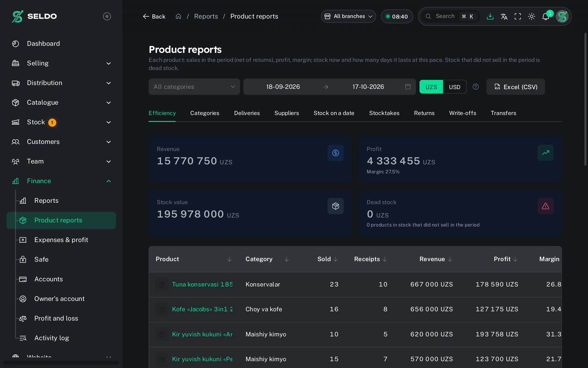The height and width of the screenshot is (368, 588).
Task: Click the help question mark icon
Action: point(476,87)
